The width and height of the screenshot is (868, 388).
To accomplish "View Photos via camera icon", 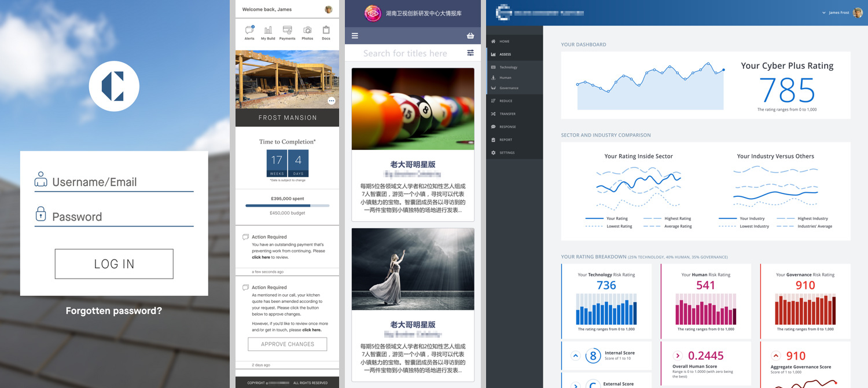I will tap(307, 30).
